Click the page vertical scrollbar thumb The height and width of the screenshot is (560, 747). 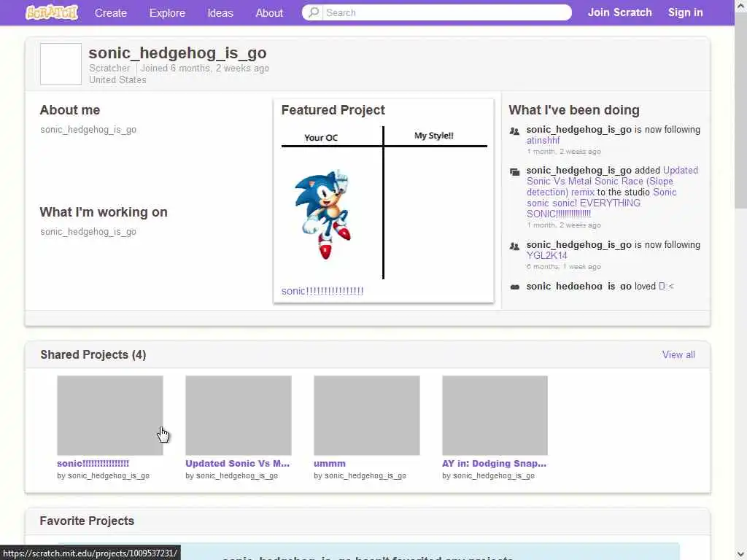pos(741,112)
